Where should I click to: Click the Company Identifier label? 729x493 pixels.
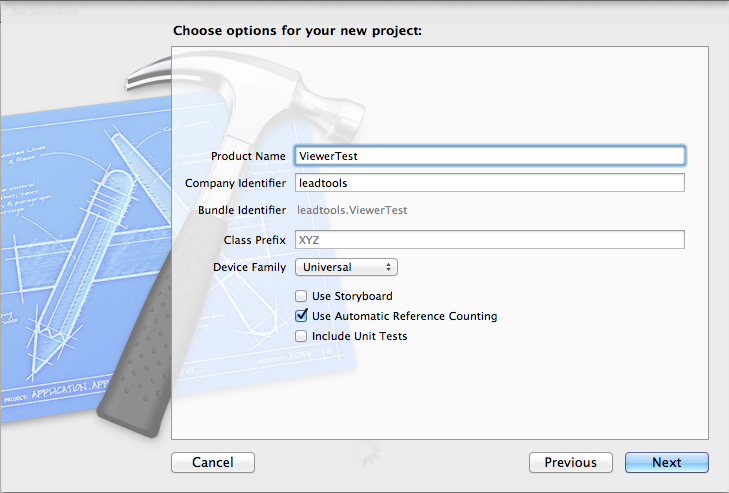235,183
